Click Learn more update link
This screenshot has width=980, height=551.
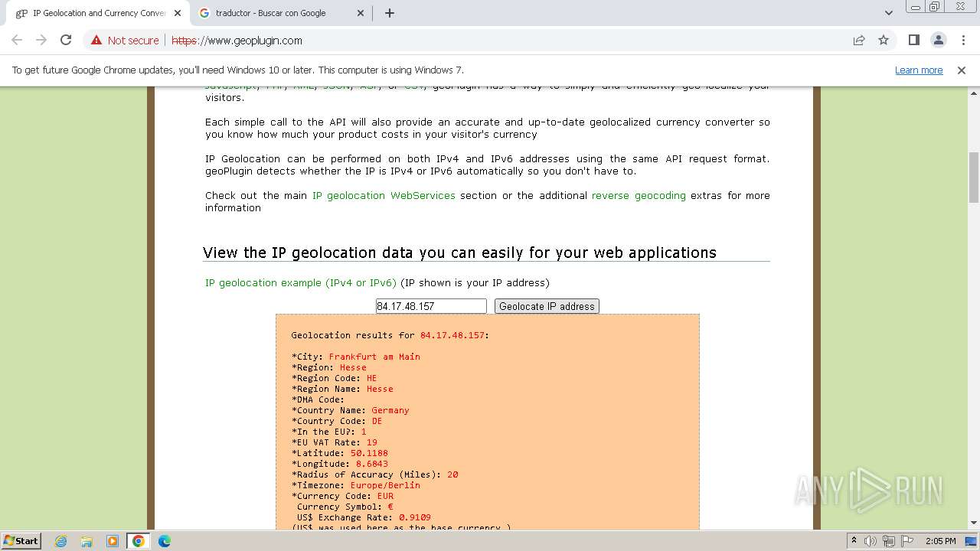click(x=919, y=70)
